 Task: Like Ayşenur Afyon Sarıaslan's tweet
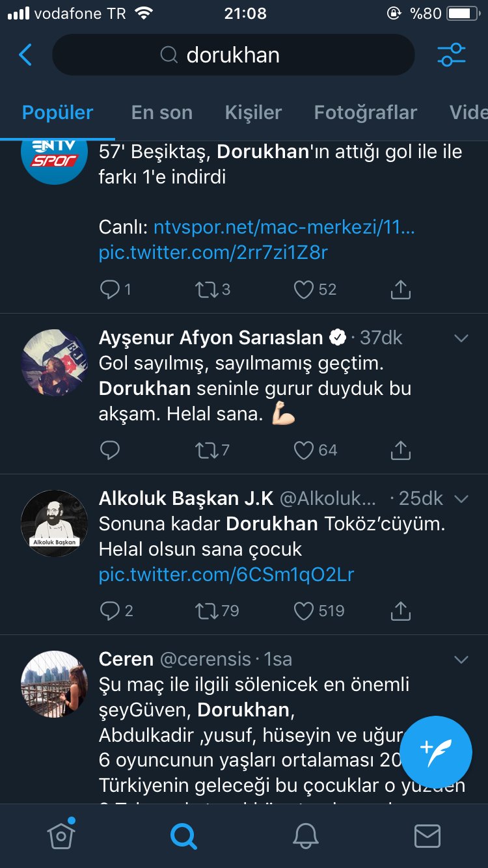[x=304, y=450]
